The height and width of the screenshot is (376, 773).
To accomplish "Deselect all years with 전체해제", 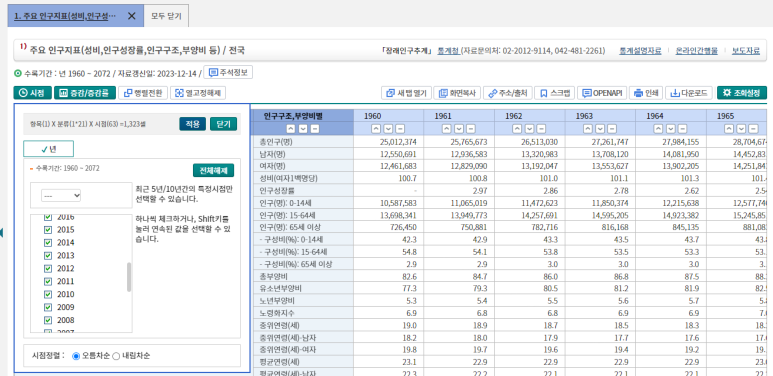I will tap(213, 171).
